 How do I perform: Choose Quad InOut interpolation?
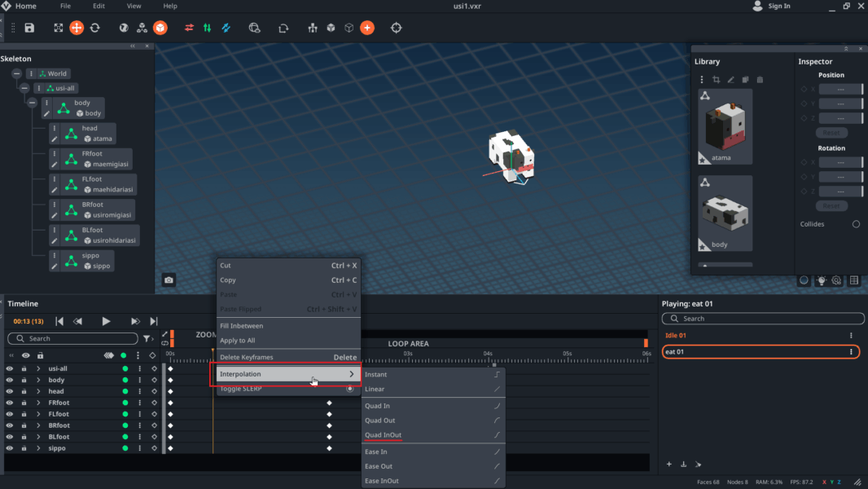pyautogui.click(x=433, y=435)
